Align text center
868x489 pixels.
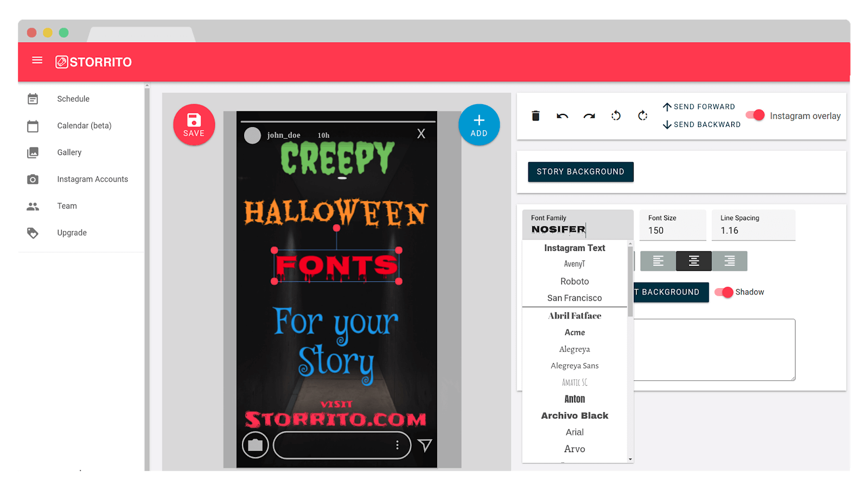[x=694, y=261]
